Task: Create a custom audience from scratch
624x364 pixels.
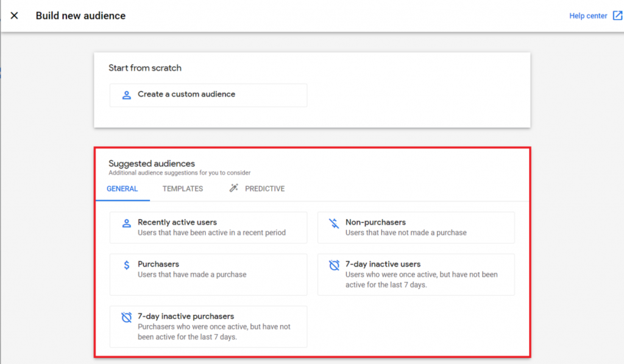Action: pos(208,95)
